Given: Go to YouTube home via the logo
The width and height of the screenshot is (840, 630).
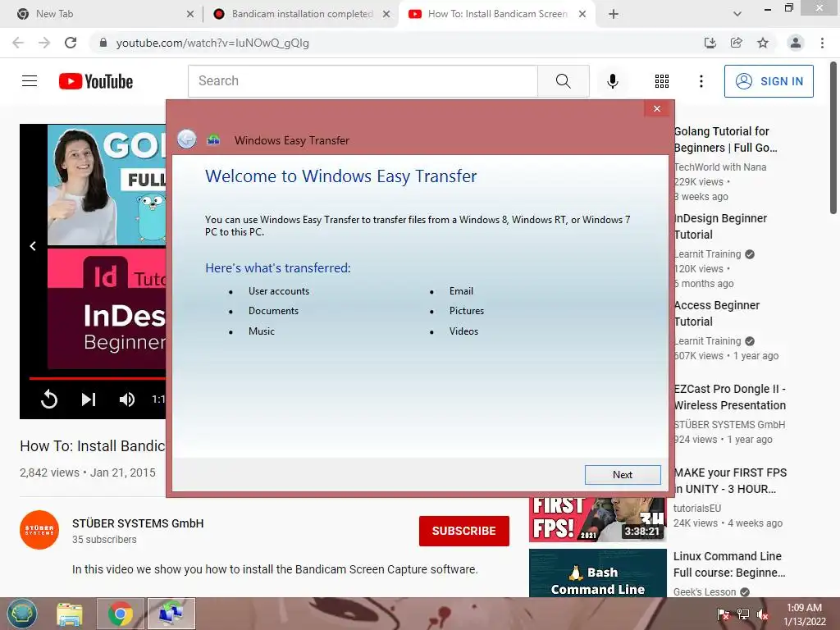Looking at the screenshot, I should coord(96,81).
